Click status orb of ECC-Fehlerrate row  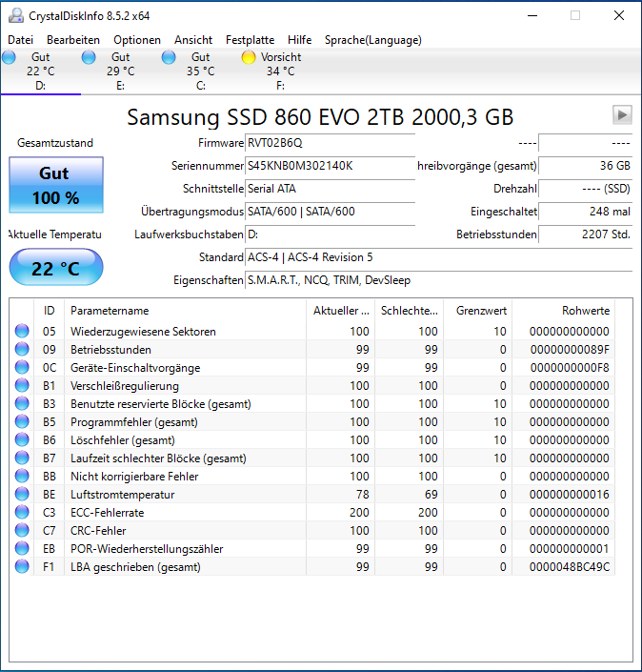22,512
